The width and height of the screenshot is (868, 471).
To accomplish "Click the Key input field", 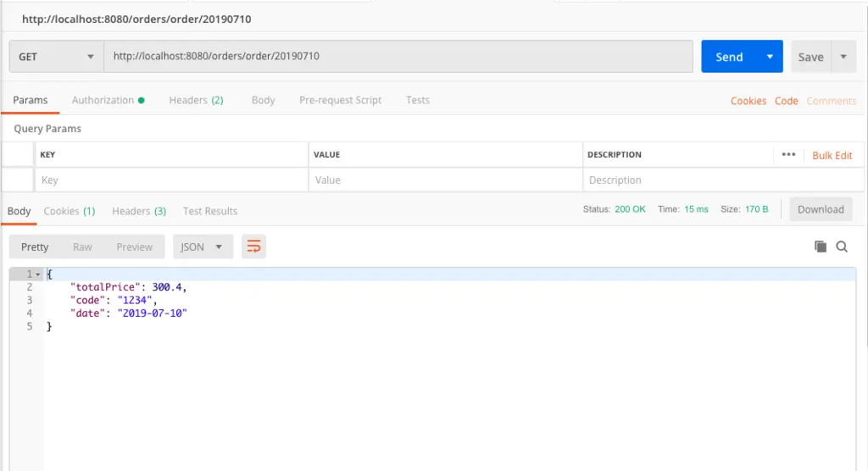I will pyautogui.click(x=171, y=180).
